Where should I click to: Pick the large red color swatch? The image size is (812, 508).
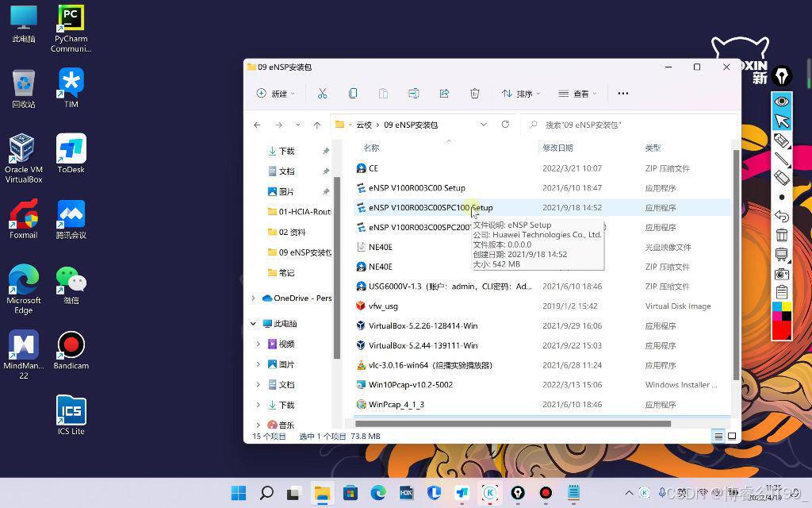click(781, 329)
